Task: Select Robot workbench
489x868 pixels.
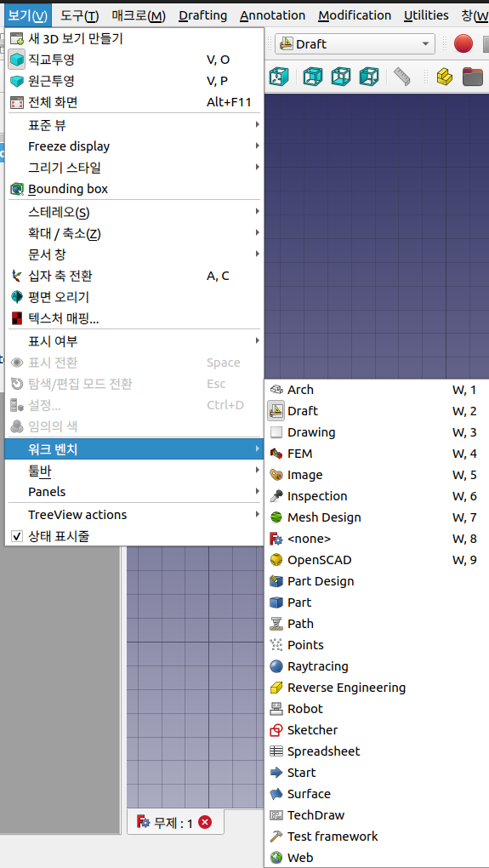Action: coord(376,709)
